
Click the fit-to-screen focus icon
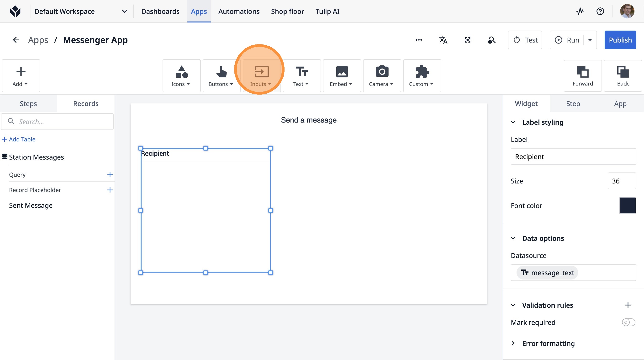468,40
